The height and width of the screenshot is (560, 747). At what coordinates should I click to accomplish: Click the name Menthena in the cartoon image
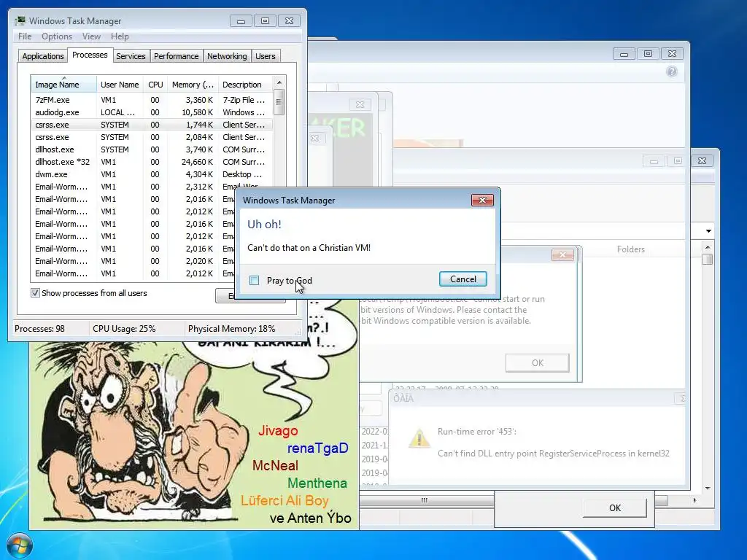click(x=317, y=483)
